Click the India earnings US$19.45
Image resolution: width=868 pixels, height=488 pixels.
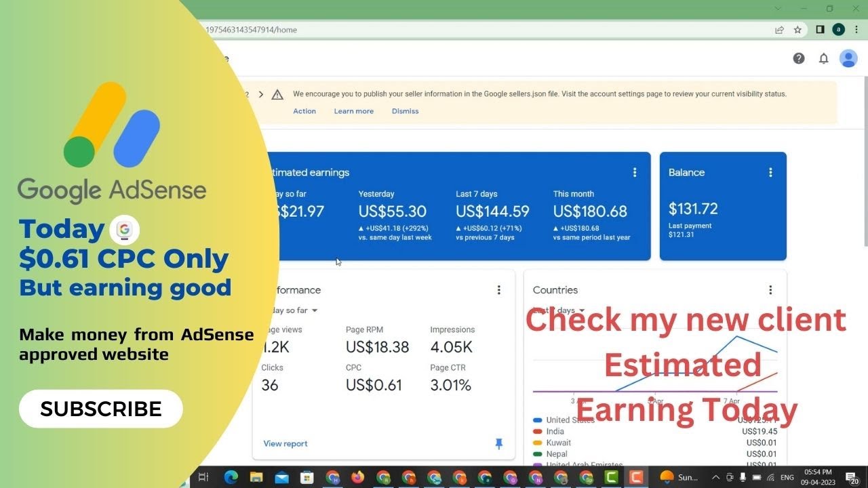tap(759, 432)
